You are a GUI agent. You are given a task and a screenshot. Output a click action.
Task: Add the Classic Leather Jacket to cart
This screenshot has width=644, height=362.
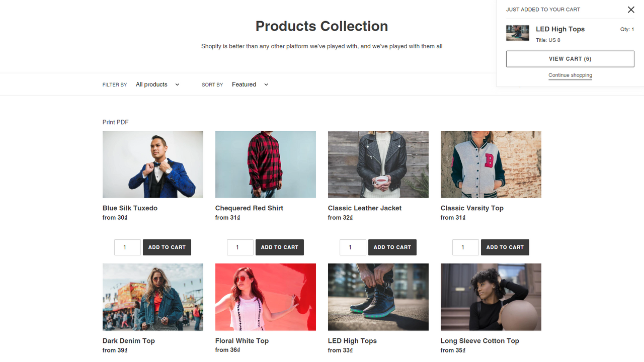tap(392, 247)
